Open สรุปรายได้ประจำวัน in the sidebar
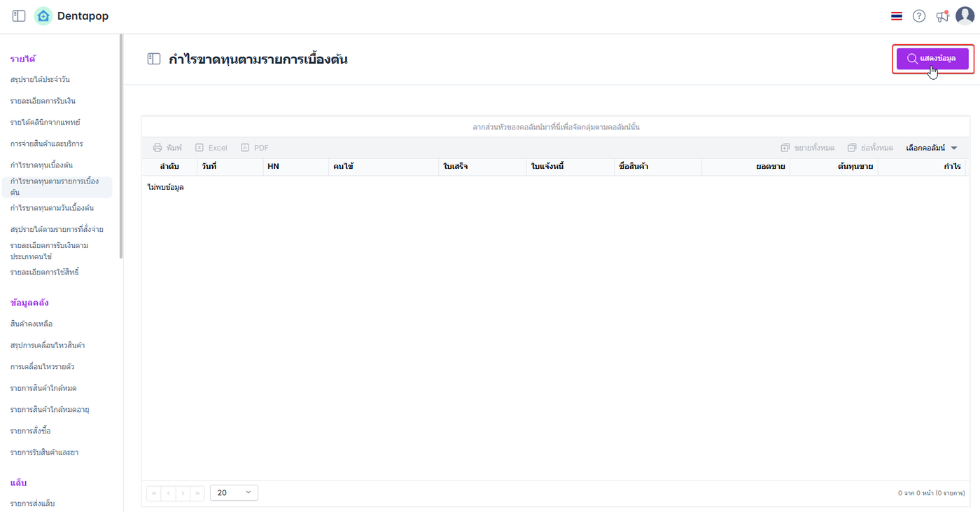 tap(40, 80)
